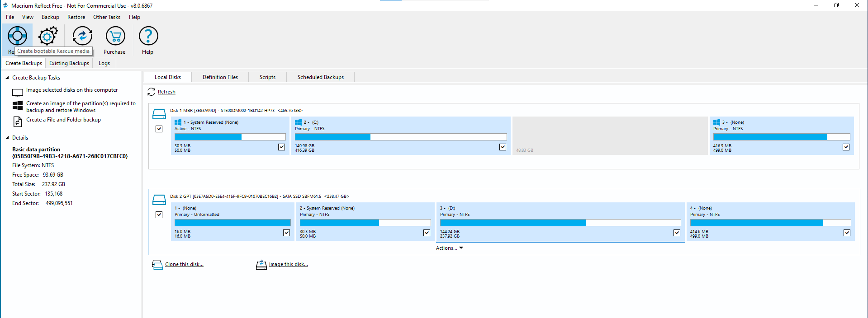Click the Macrium Reflect title bar app icon
Screen dimensions: 868x318
pos(5,5)
